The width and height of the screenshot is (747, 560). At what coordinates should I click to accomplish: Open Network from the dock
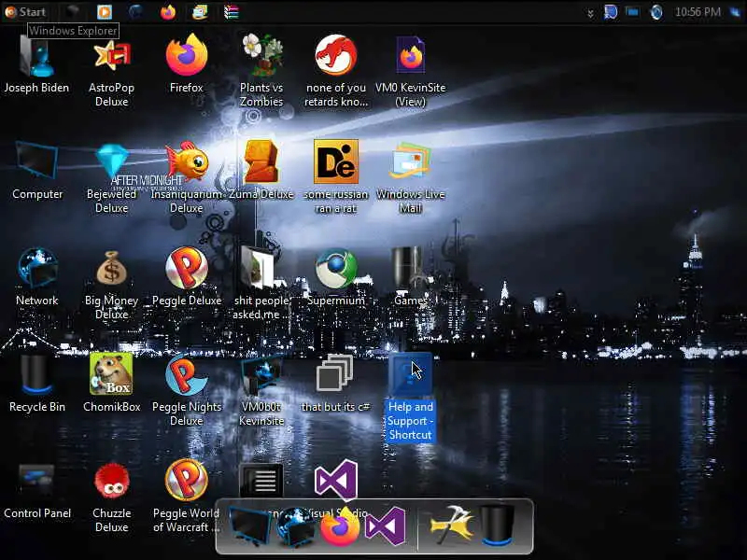[x=295, y=527]
